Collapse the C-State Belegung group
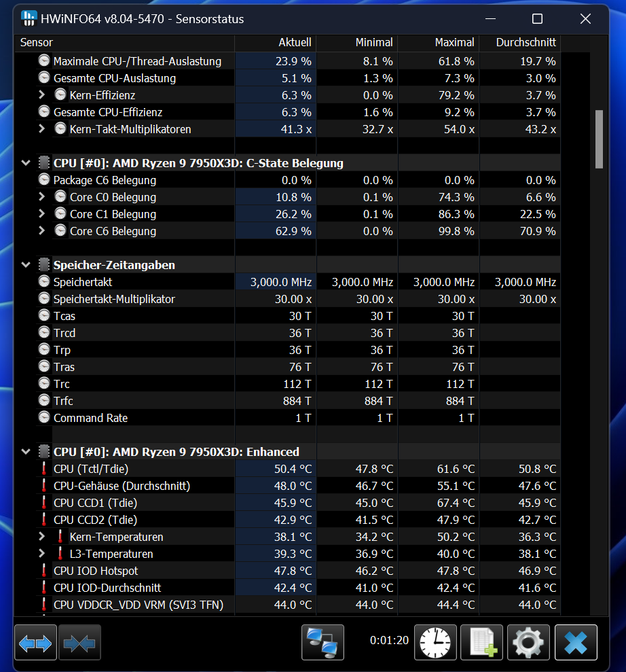The image size is (626, 672). tap(26, 163)
